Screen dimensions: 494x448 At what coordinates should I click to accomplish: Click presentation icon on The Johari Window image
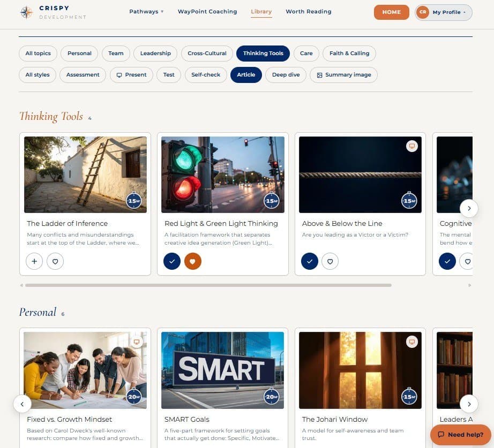(412, 342)
